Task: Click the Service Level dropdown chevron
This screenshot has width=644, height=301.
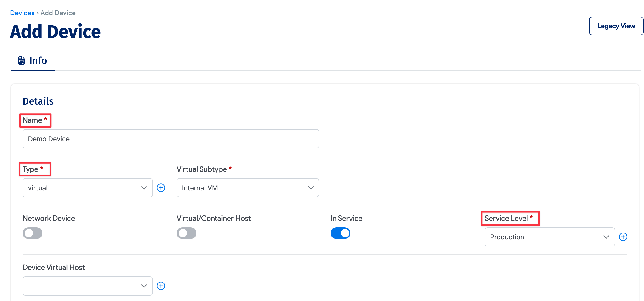Action: coord(606,237)
